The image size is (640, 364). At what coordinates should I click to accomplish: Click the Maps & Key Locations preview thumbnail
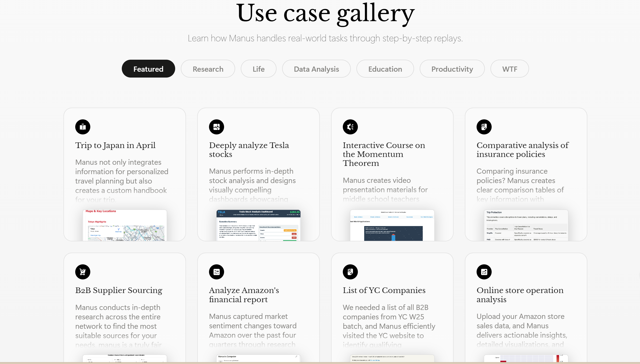click(125, 225)
